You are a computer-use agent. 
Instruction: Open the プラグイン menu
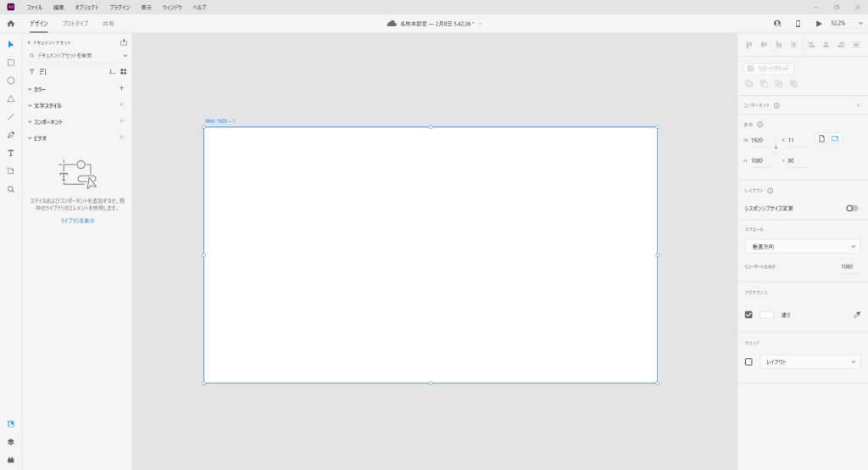coord(120,7)
